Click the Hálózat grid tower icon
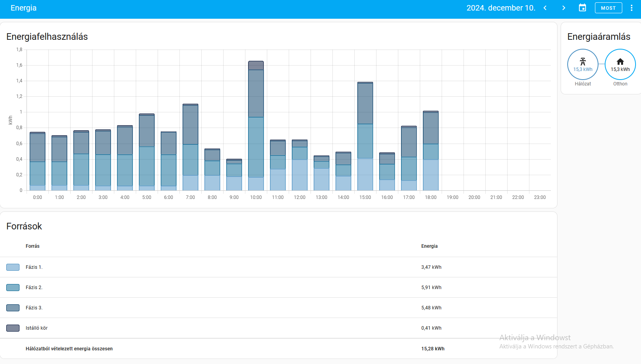Viewport: 641px width, 364px height. [x=582, y=62]
